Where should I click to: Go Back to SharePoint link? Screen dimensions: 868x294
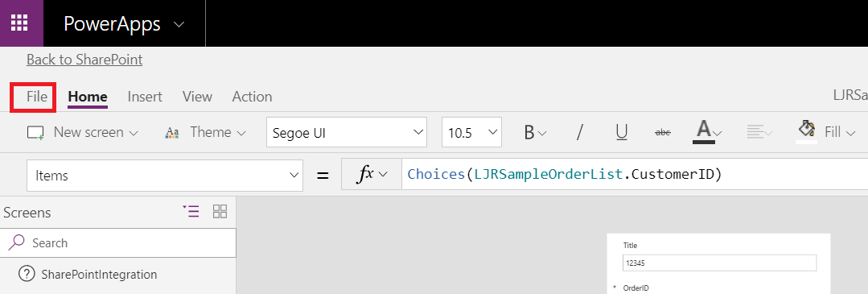[x=84, y=60]
